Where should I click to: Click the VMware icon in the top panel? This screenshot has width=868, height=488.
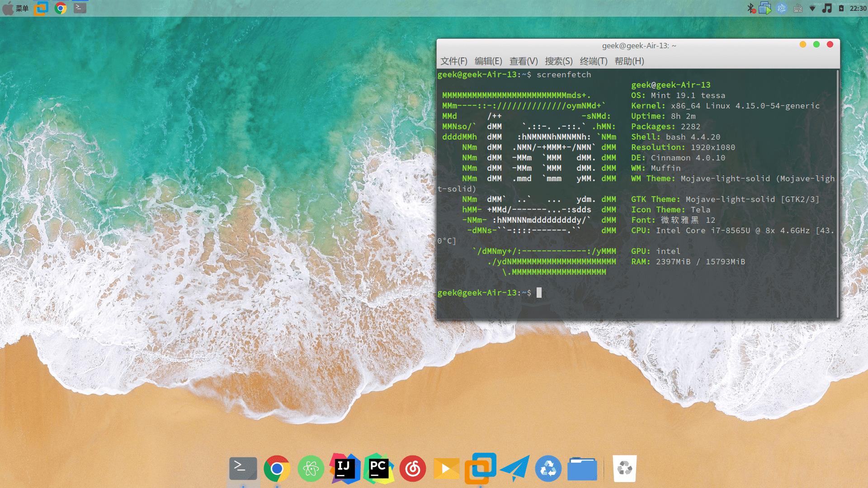(x=41, y=8)
